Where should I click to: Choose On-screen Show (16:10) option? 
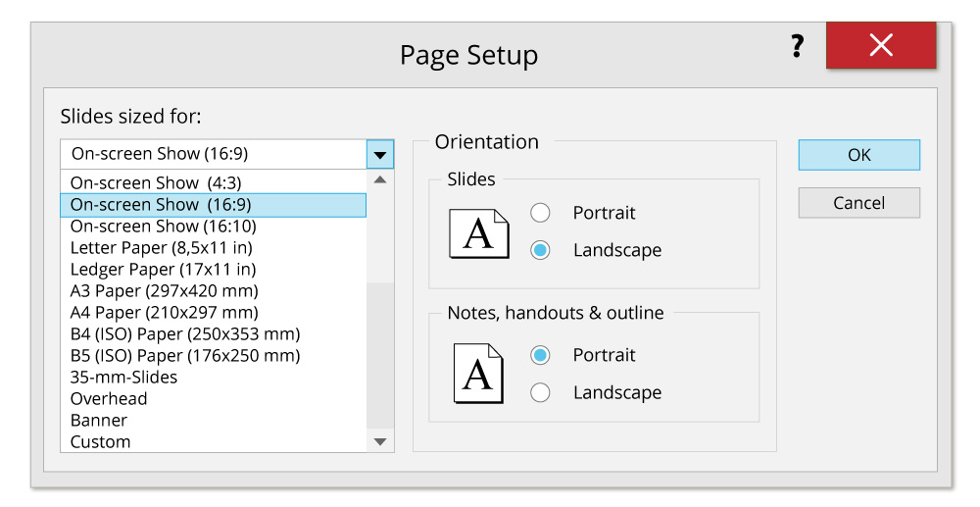[x=163, y=227]
